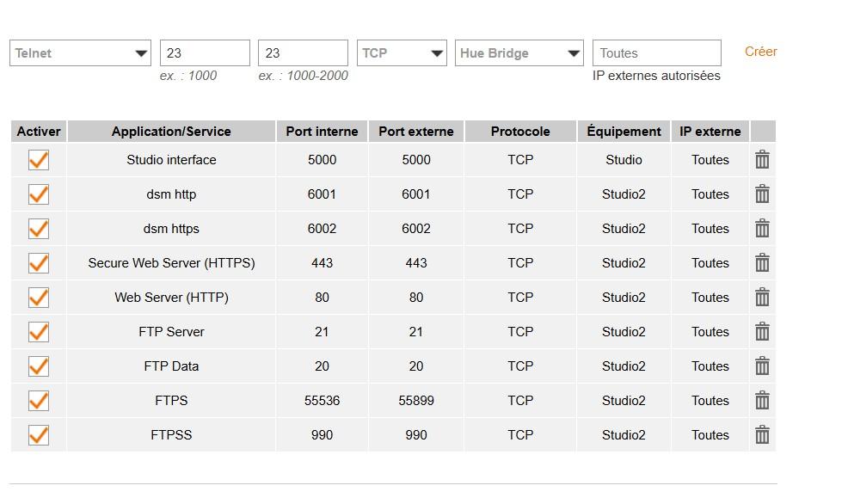Click the internal port field showing 23

pos(205,53)
